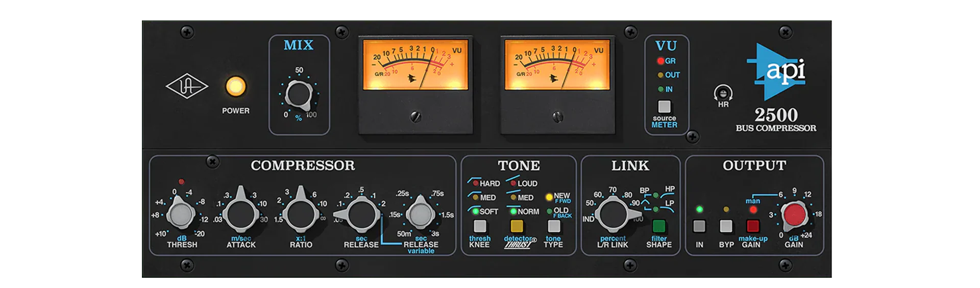
Task: Click the green NORM thrust LED
Action: [513, 211]
